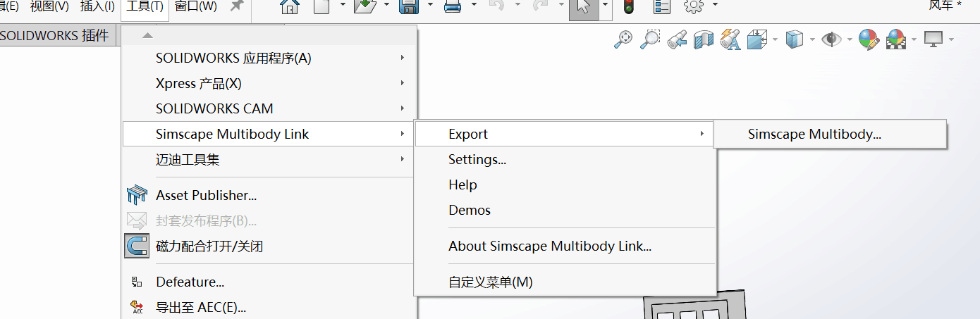
Task: Save the document with the floppy disk icon
Action: tap(410, 7)
